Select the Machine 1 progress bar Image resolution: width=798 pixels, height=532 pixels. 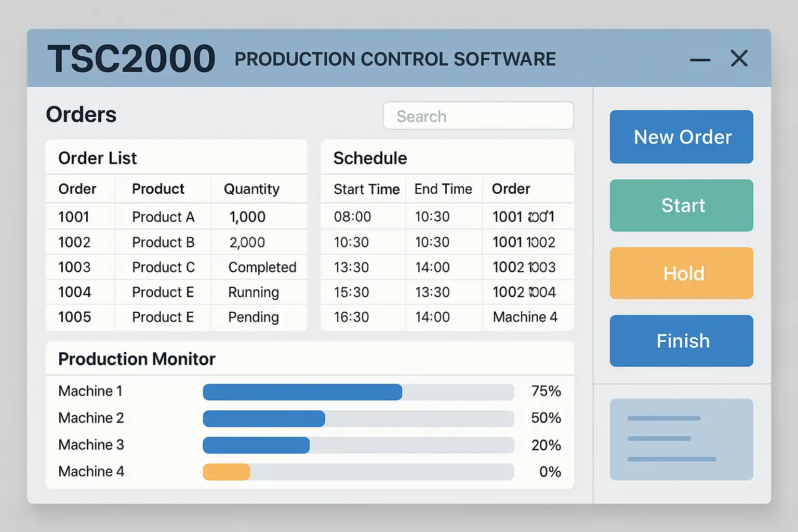(358, 392)
